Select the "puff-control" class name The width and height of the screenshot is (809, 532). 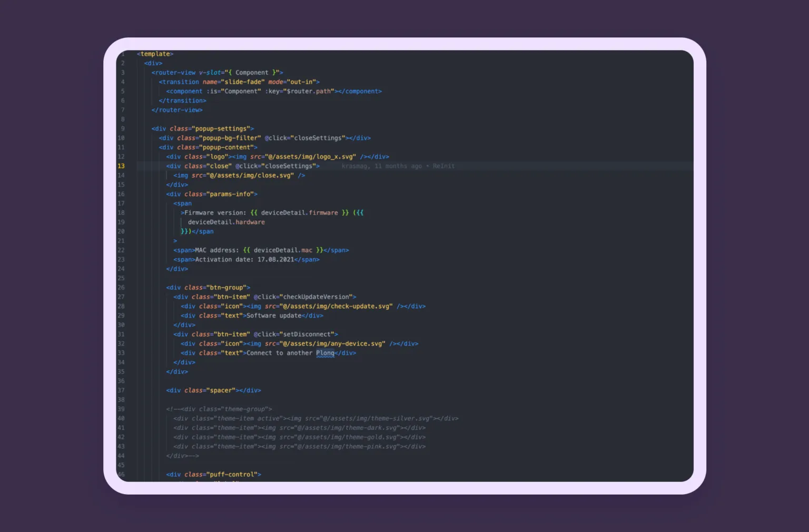pyautogui.click(x=232, y=475)
